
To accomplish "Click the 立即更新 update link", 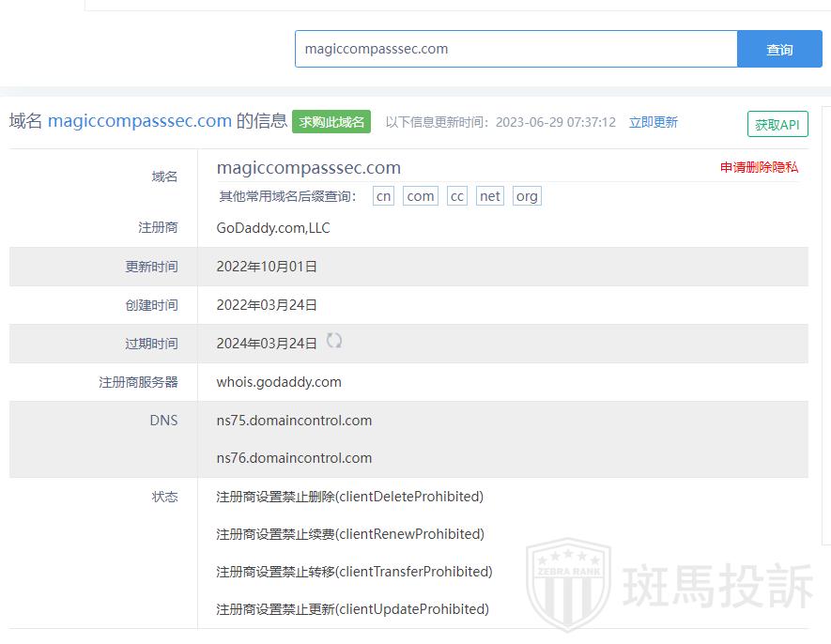I will click(654, 122).
